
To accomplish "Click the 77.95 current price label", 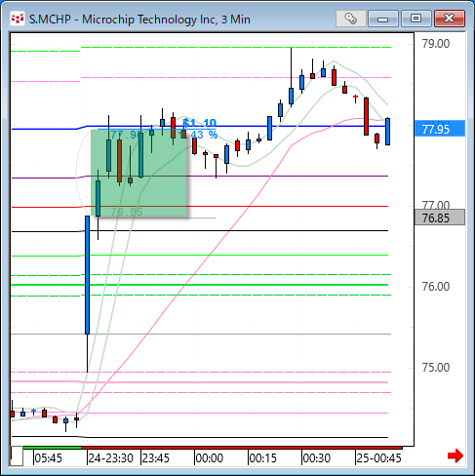I will [x=440, y=129].
